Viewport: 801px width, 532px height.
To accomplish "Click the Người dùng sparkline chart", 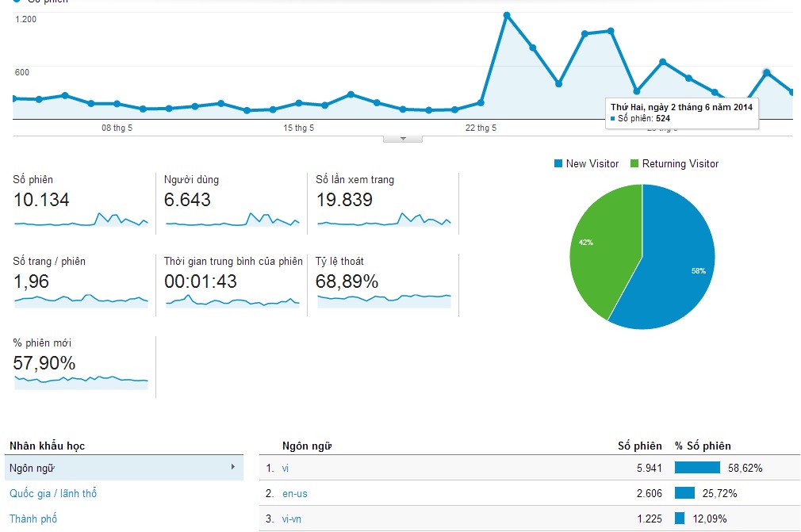I will pos(232,220).
